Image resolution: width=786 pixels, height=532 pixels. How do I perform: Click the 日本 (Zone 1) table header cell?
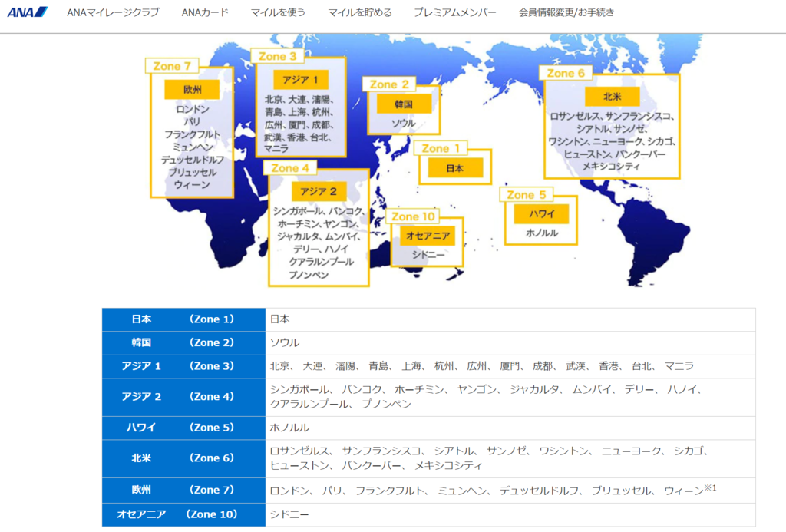183,319
